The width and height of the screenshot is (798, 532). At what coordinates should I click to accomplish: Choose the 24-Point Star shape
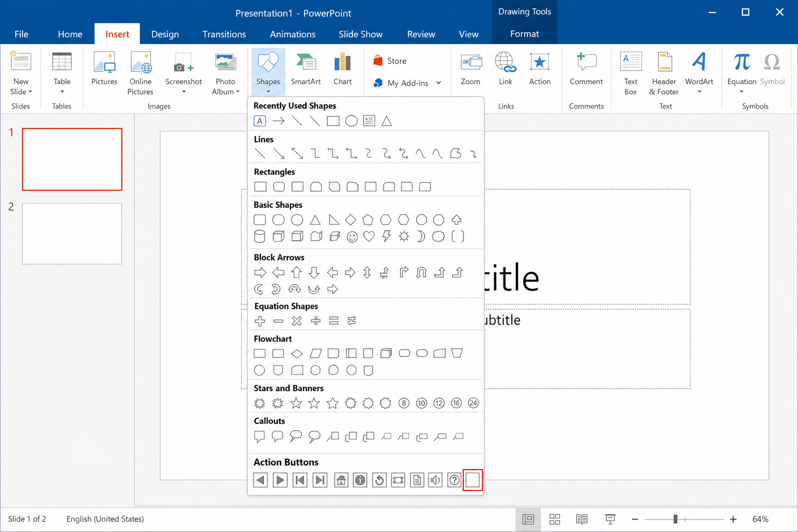click(x=473, y=403)
